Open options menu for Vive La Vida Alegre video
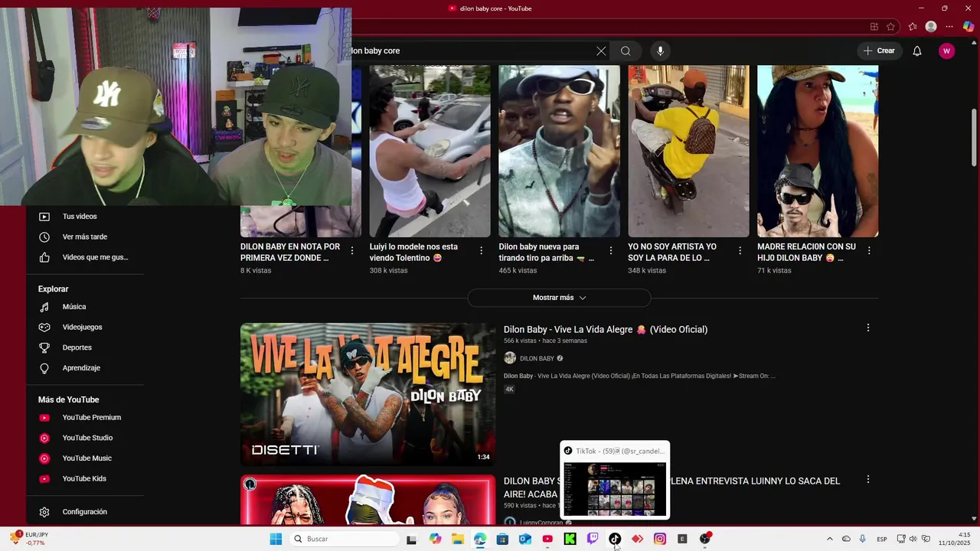 (x=868, y=328)
